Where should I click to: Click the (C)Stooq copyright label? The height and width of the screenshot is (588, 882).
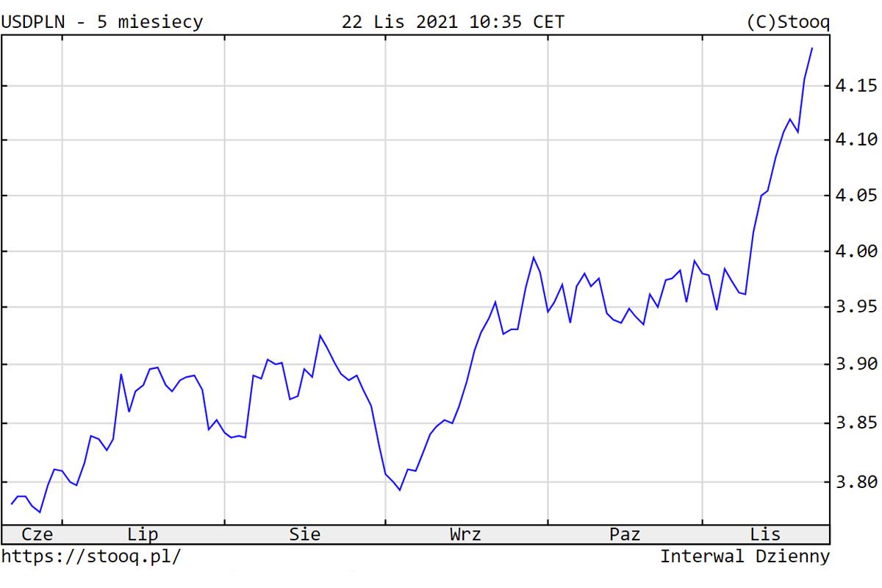click(x=787, y=23)
